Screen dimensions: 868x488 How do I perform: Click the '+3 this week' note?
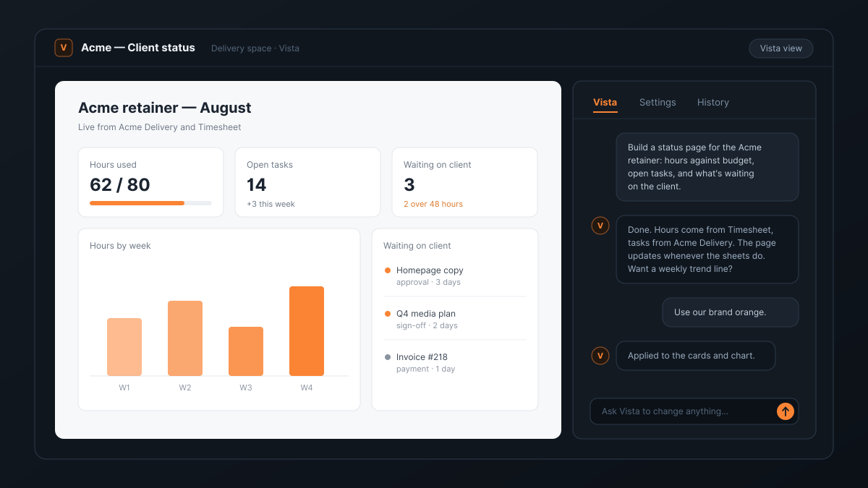click(x=271, y=204)
